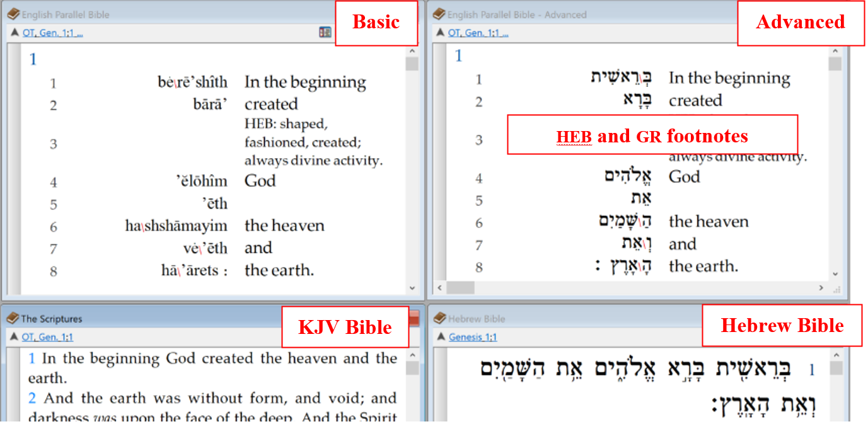Click the up triangle beside Genesis 1;1 link
Screen dimensions: 868x424
point(440,337)
